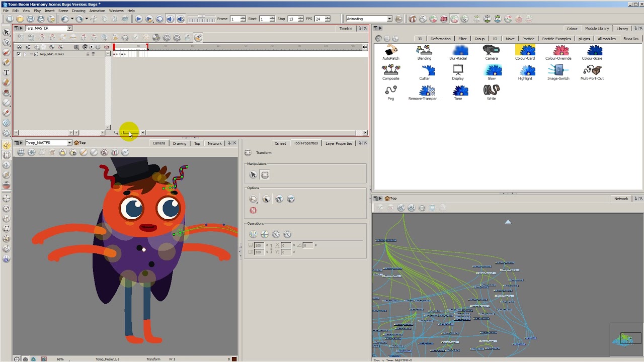This screenshot has width=644, height=362.
Task: Open the Animating workspace dropdown
Action: [389, 19]
